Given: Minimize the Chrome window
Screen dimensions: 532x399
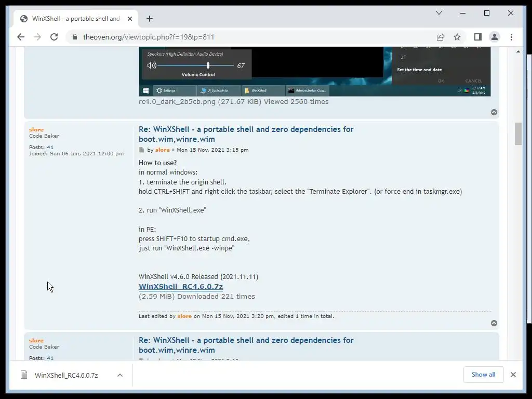Looking at the screenshot, I should pyautogui.click(x=463, y=13).
